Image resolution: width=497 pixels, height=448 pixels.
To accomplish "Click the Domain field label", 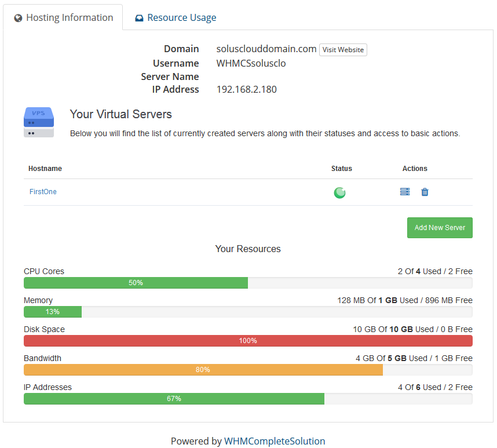I will point(181,49).
